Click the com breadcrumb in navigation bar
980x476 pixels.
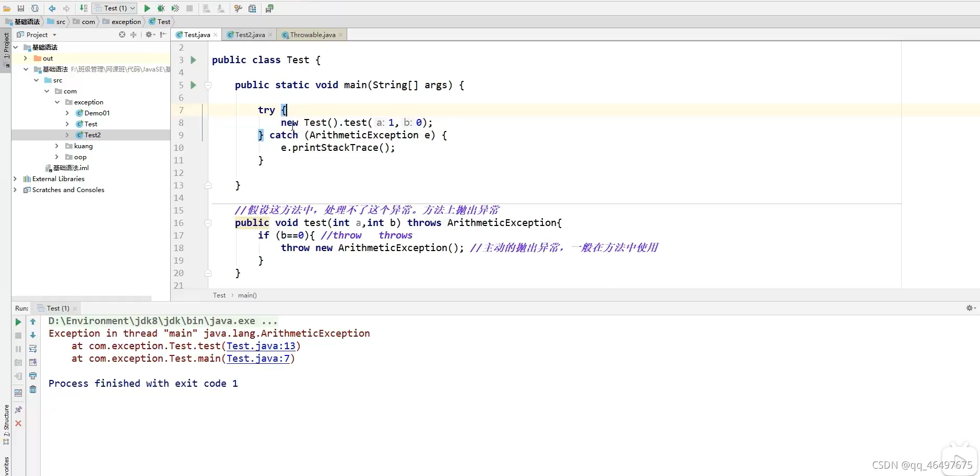click(x=84, y=21)
